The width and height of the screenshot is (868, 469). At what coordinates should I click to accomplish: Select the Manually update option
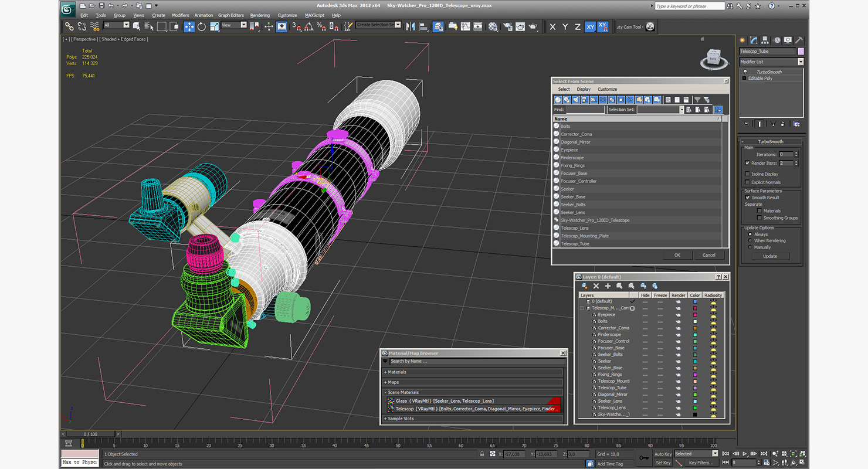point(750,247)
